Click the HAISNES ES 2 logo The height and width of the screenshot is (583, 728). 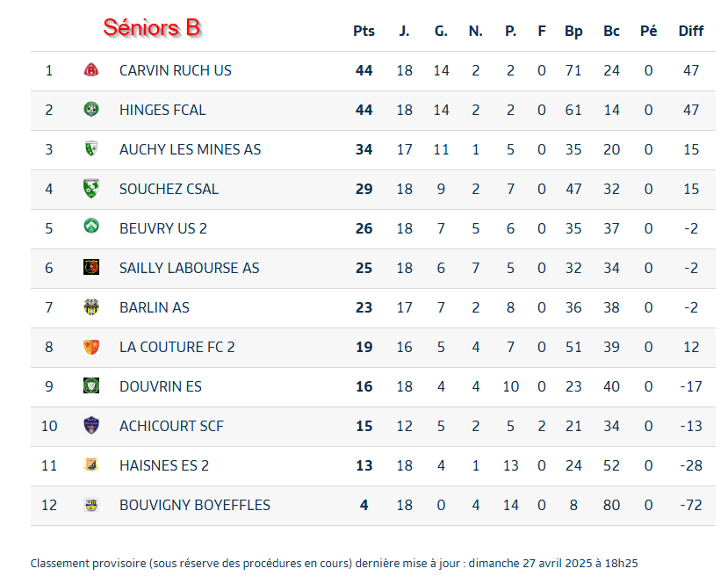coord(91,464)
